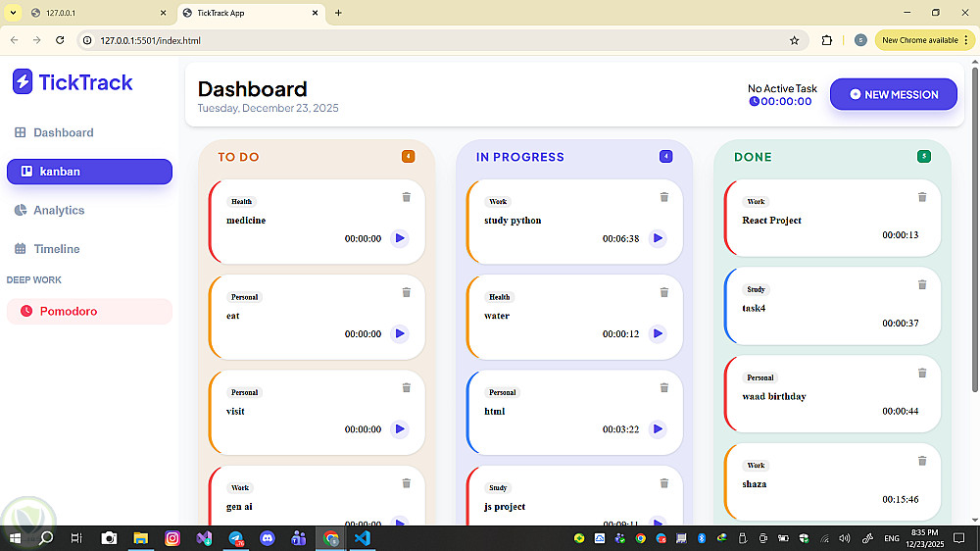
Task: Start timer for medicine task
Action: 400,238
